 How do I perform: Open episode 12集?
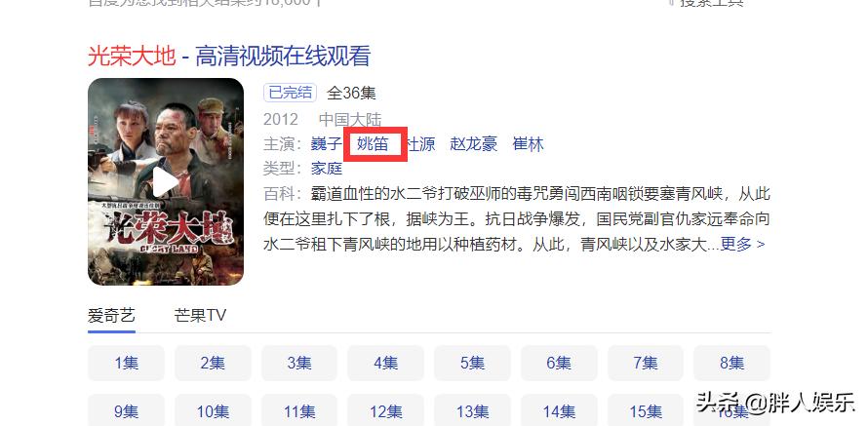pyautogui.click(x=386, y=411)
